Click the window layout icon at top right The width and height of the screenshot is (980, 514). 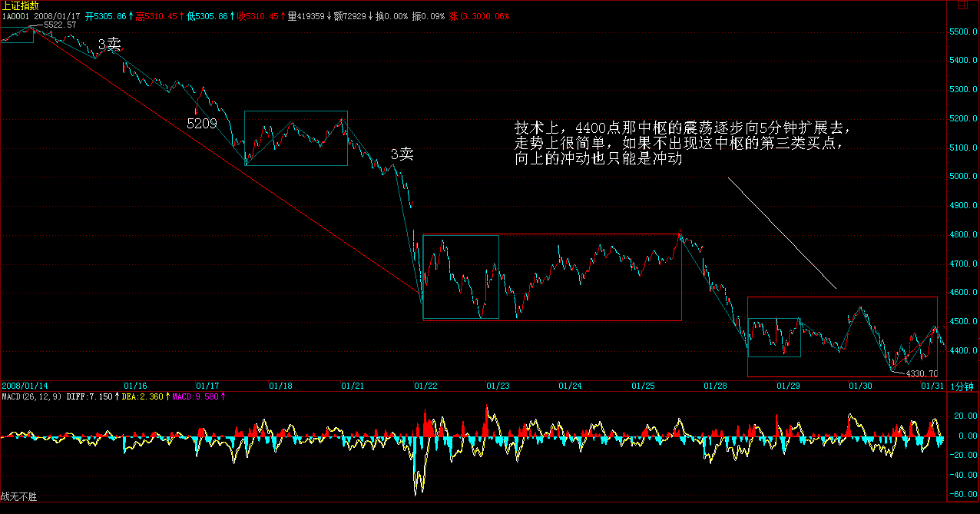click(962, 6)
